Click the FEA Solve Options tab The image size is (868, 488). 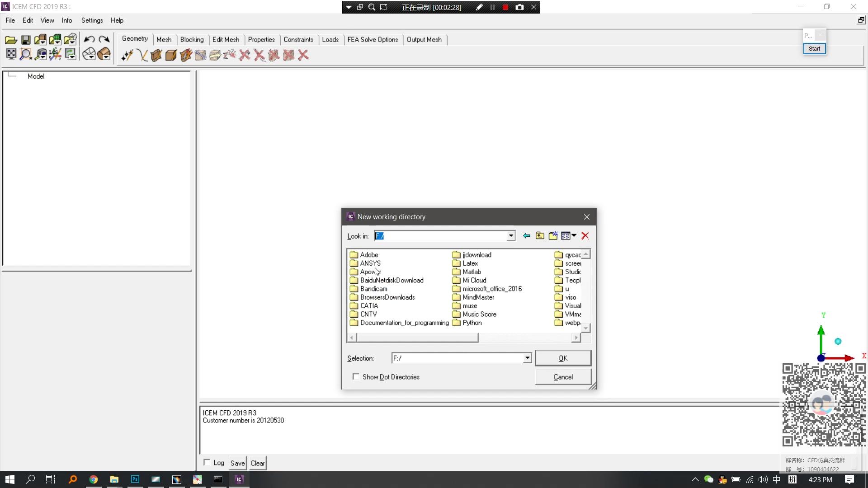[373, 39]
